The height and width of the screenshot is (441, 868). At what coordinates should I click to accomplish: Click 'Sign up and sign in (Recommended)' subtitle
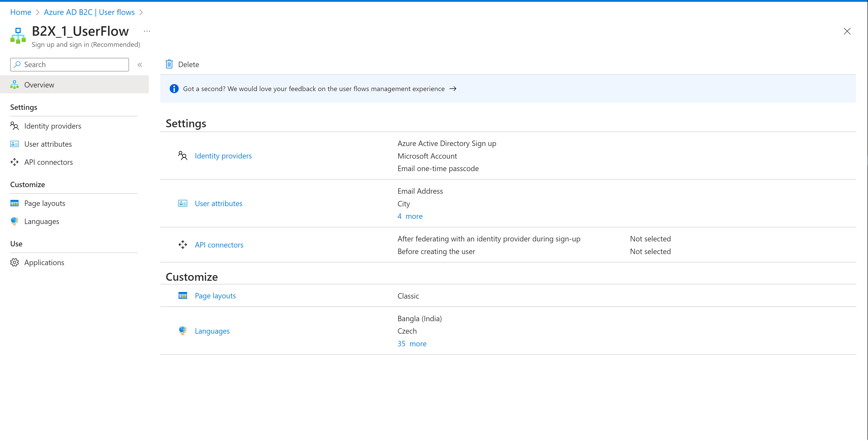tap(86, 45)
